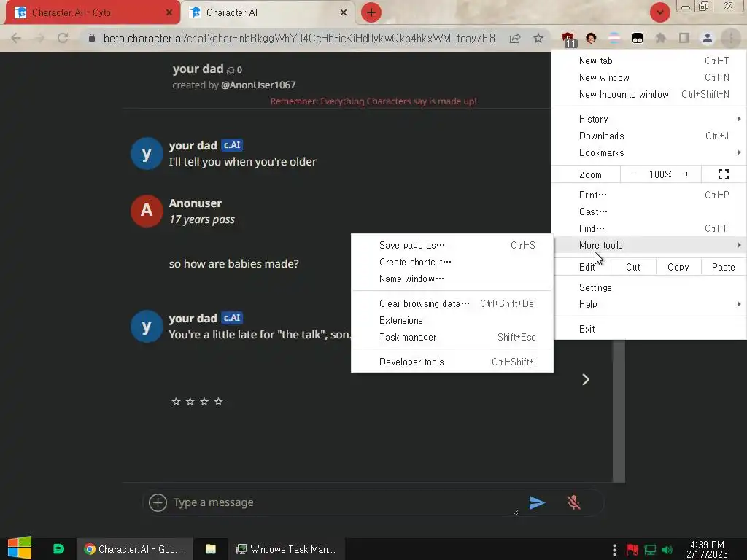
Task: Switch to Windows Task Manager taskbar item
Action: tap(286, 549)
